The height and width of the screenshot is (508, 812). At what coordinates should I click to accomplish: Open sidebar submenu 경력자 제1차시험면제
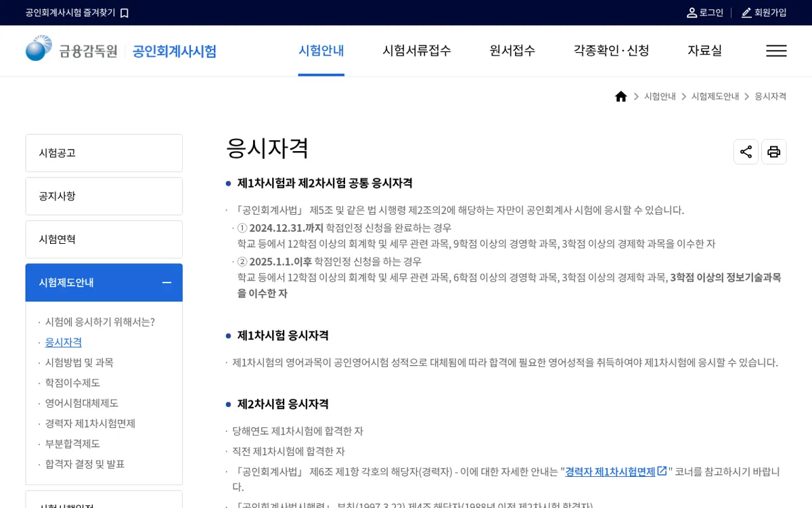pos(90,423)
